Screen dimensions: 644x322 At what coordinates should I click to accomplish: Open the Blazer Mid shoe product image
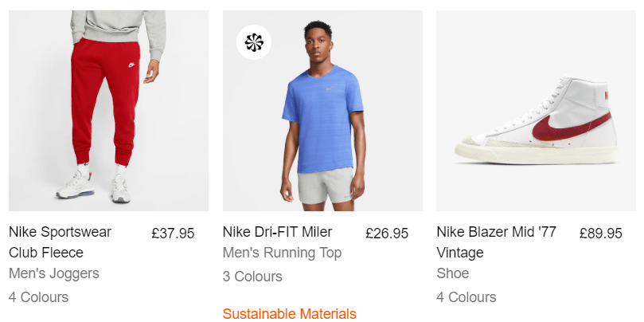[536, 111]
